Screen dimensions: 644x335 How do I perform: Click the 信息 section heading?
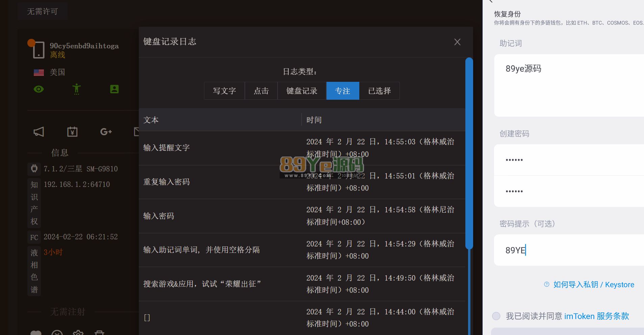60,153
